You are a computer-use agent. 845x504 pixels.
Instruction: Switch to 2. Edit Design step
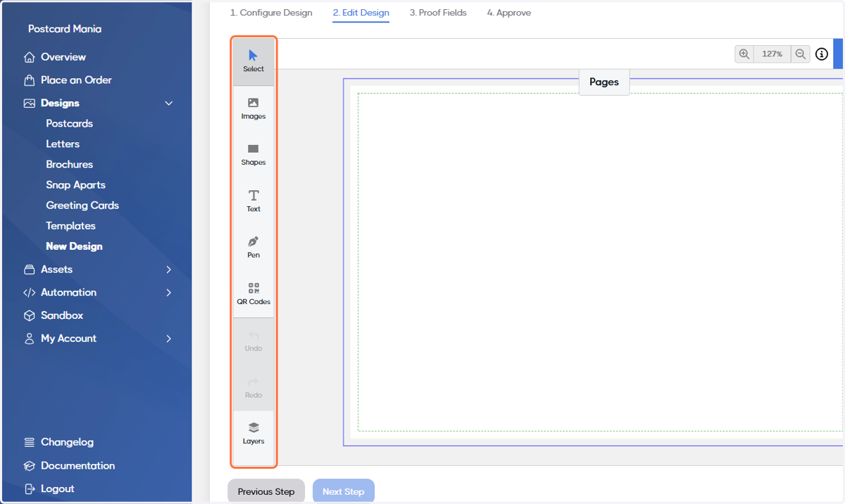pyautogui.click(x=361, y=13)
